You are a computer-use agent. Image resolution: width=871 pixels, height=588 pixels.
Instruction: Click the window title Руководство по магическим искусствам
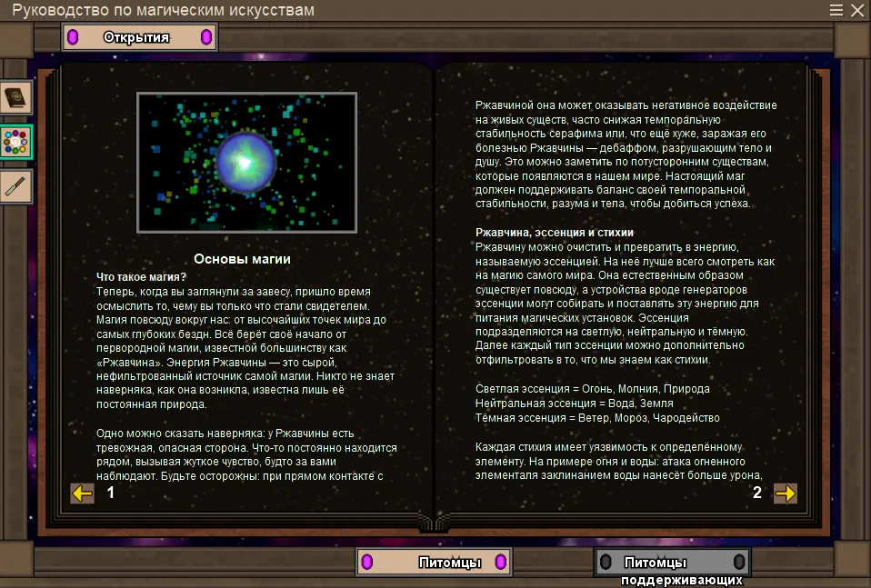(164, 10)
